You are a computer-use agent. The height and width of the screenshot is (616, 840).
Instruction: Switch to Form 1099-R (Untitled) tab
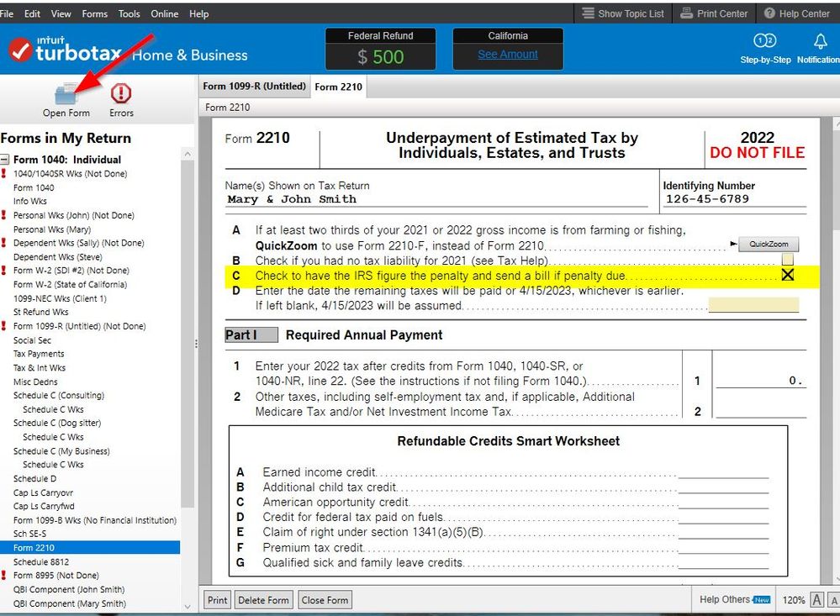[255, 87]
